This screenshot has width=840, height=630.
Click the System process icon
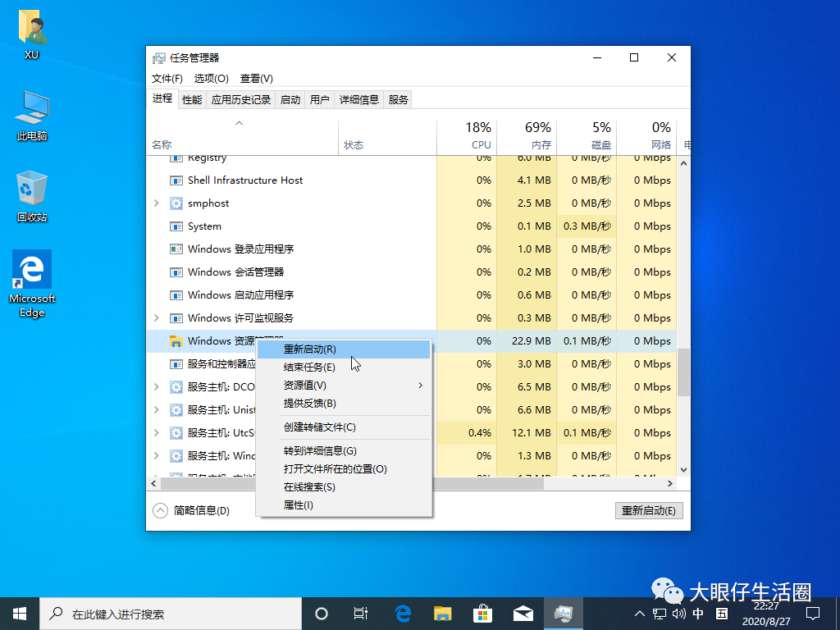click(x=176, y=226)
